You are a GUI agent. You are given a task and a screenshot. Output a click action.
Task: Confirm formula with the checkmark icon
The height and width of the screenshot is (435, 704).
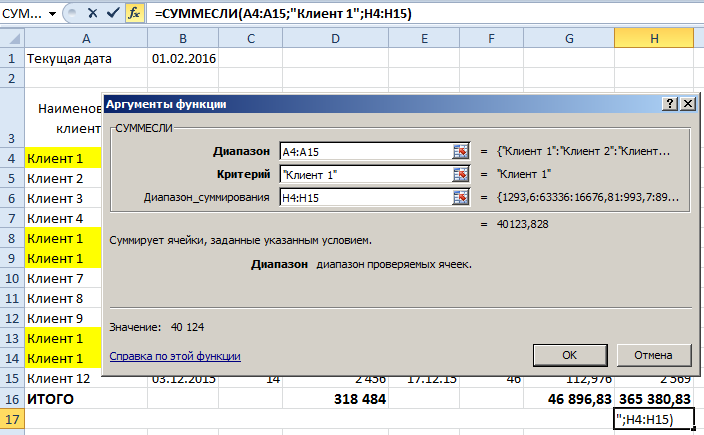[113, 13]
